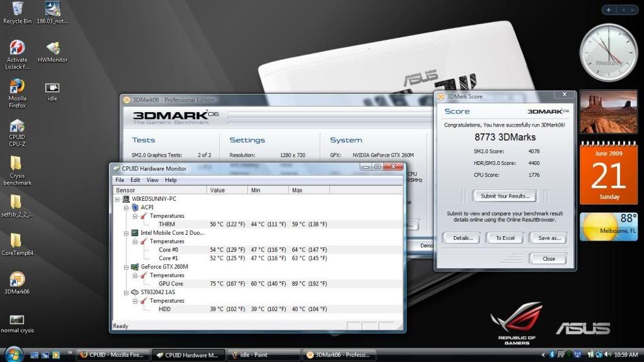Image resolution: width=644 pixels, height=362 pixels.
Task: Switch to CPUID Hardware Monitor taskbar button
Action: click(x=188, y=354)
